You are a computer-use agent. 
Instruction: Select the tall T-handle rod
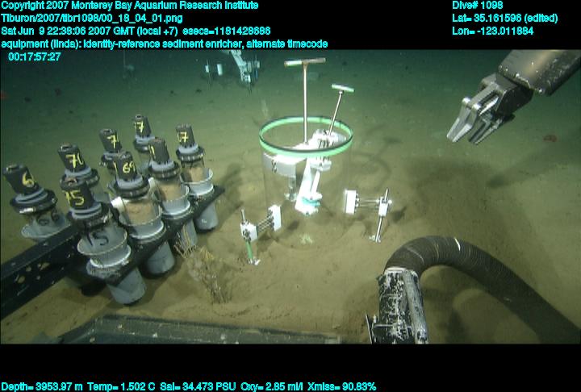click(304, 97)
